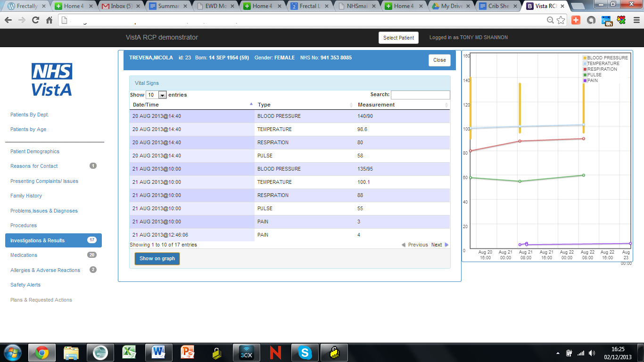Click the 3CX phone taskbar icon

pos(246,353)
